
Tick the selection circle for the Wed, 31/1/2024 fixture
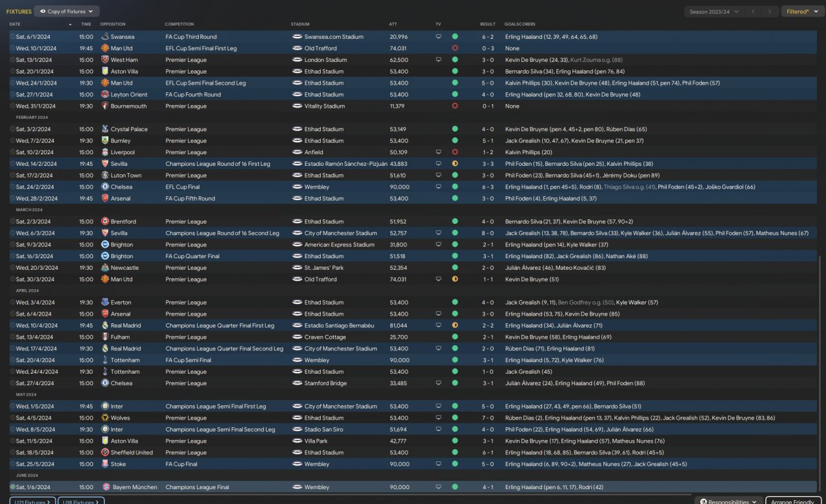coord(12,106)
